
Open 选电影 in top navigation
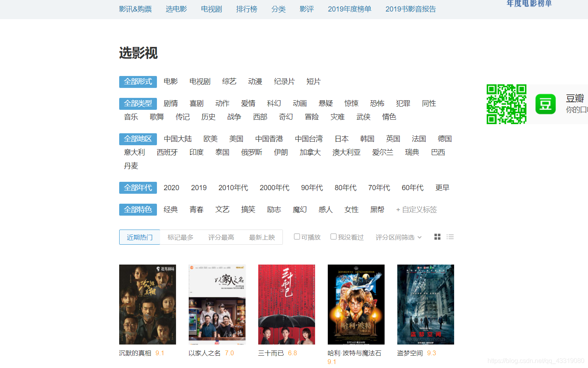click(x=176, y=9)
